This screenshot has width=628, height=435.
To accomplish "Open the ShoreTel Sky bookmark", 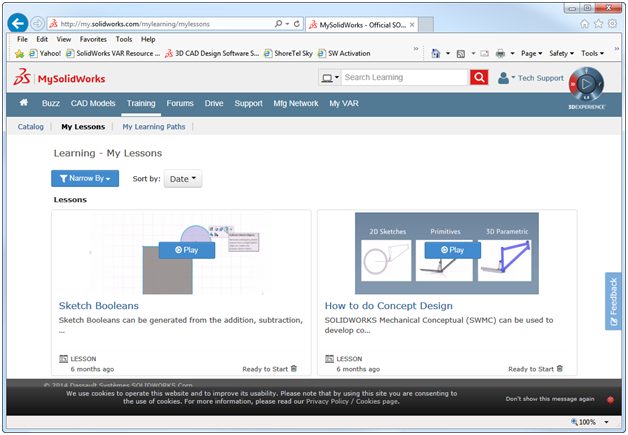I will 288,53.
